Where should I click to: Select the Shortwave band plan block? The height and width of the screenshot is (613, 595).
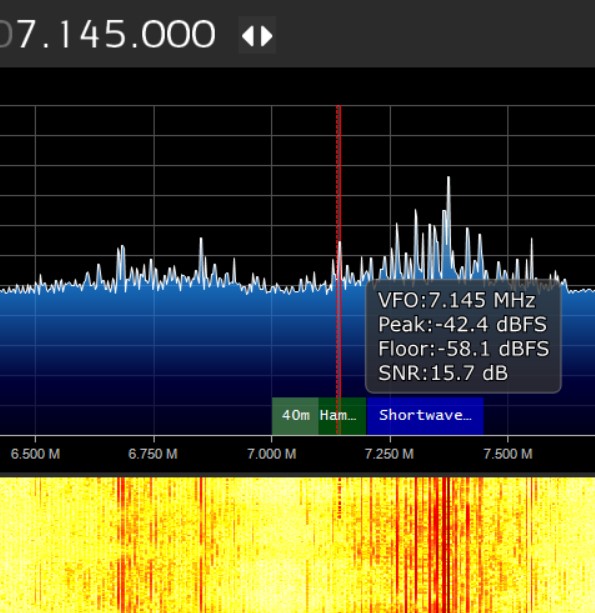(x=425, y=416)
